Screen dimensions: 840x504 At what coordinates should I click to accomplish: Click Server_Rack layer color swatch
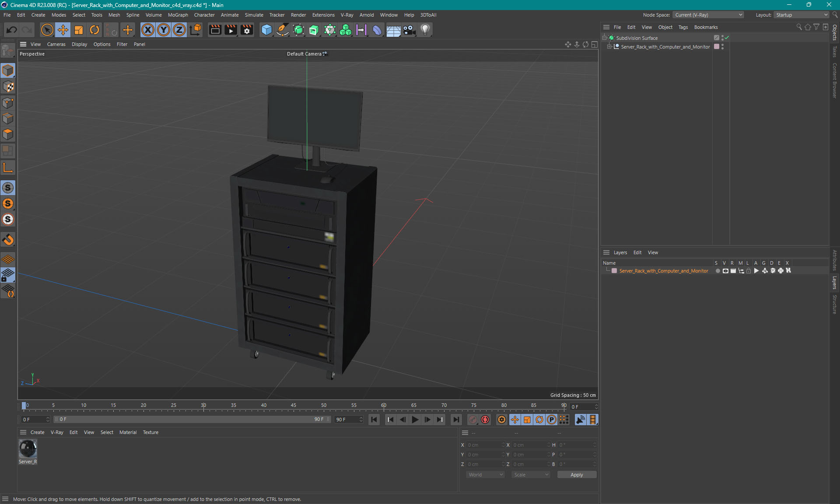click(x=614, y=271)
